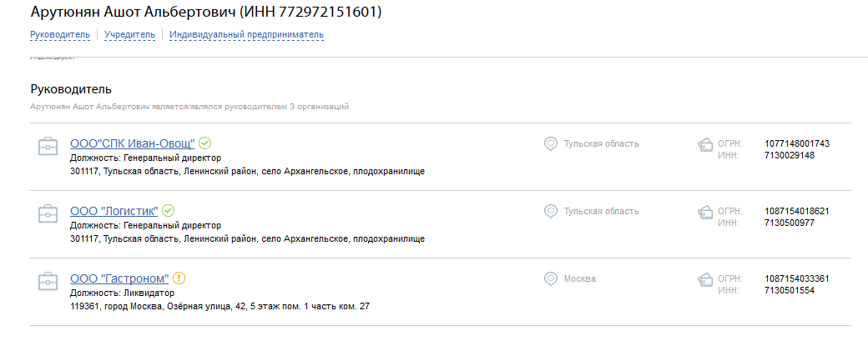Switch to the Учредитель tab

[129, 35]
